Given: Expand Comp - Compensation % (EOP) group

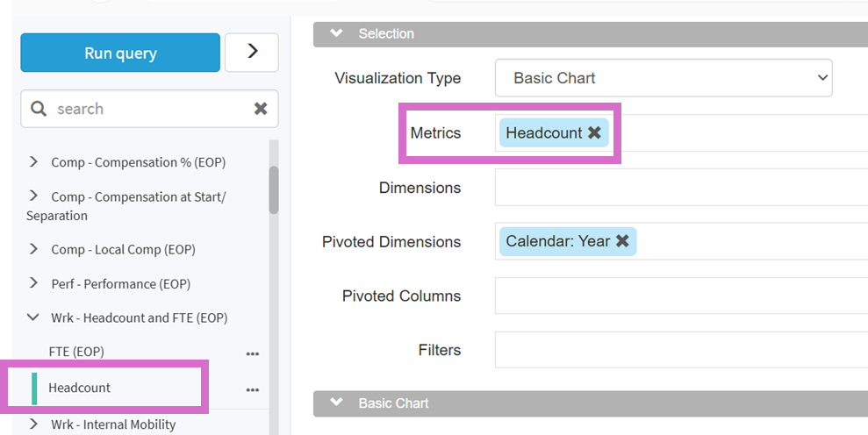Looking at the screenshot, I should coord(34,162).
